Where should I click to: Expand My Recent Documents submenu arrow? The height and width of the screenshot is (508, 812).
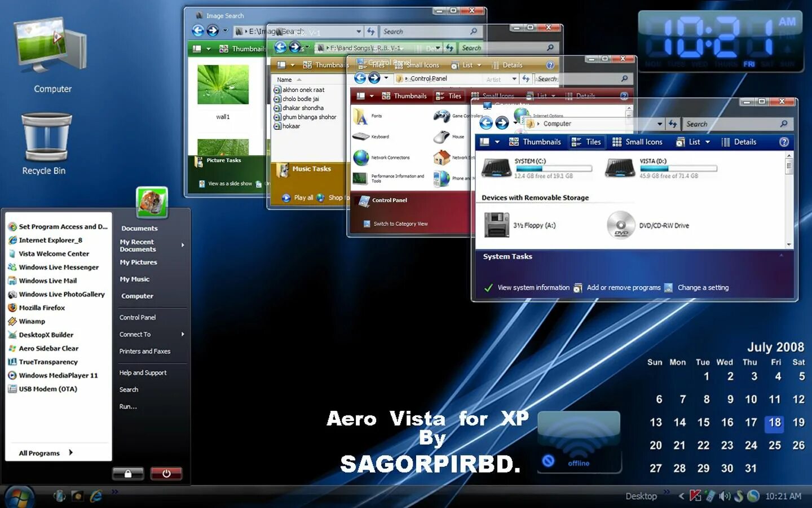[x=183, y=245]
